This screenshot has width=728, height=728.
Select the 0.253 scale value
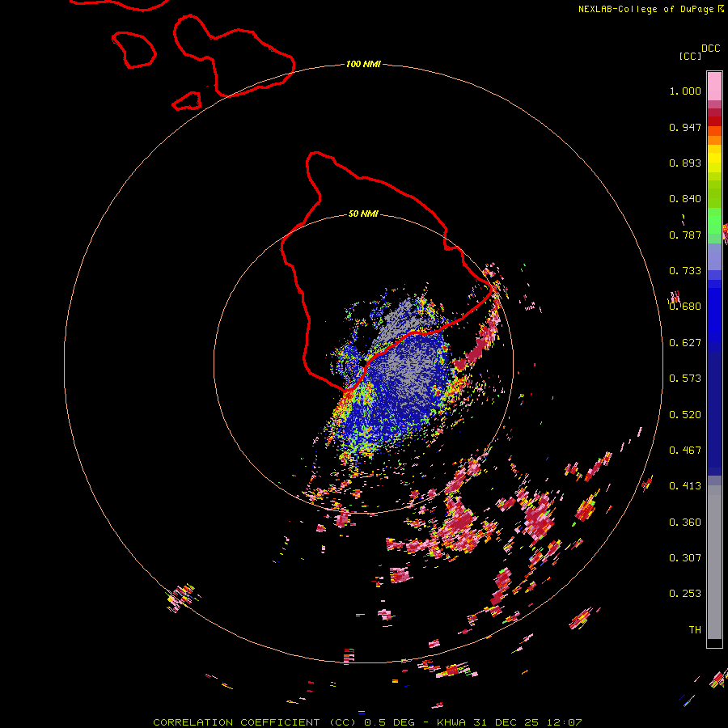click(x=685, y=594)
